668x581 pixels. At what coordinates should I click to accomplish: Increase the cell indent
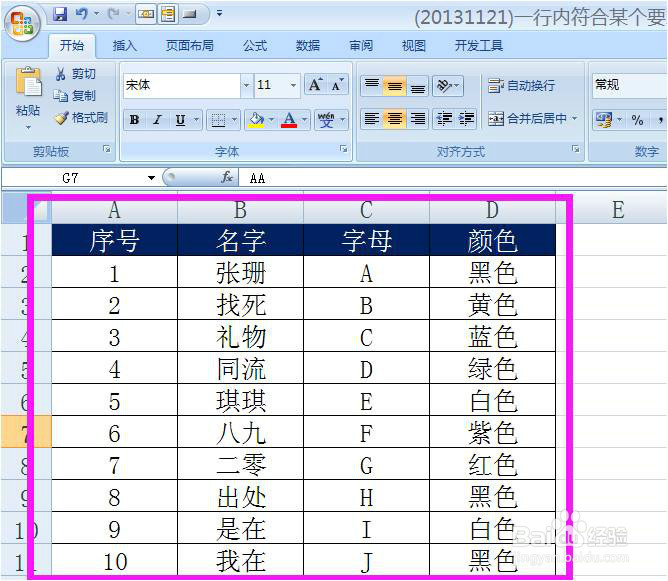pos(466,119)
